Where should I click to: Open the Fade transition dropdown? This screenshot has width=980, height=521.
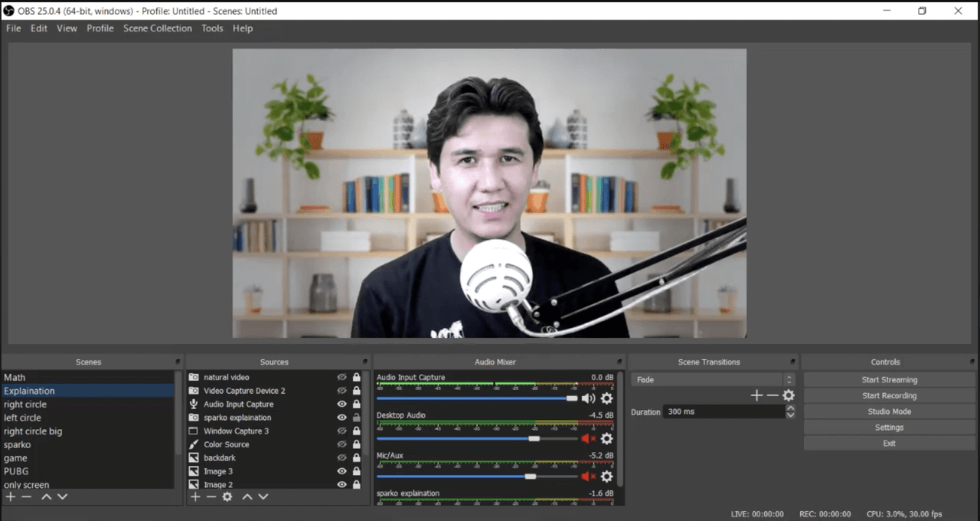[787, 378]
